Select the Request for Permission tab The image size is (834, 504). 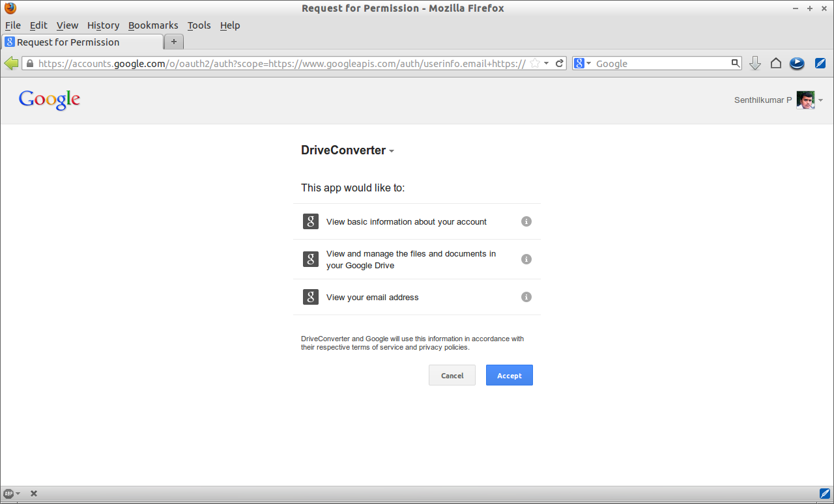coord(82,42)
